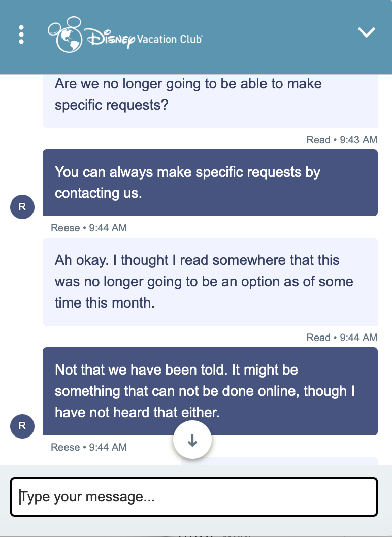Click the 'Ah okay. I thought I read' message

coord(210,281)
